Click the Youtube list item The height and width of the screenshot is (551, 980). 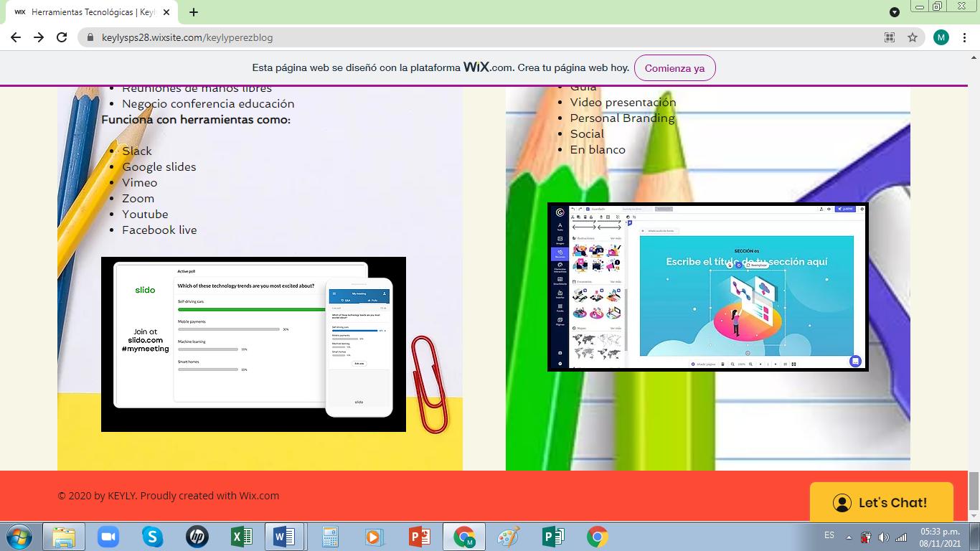click(145, 214)
